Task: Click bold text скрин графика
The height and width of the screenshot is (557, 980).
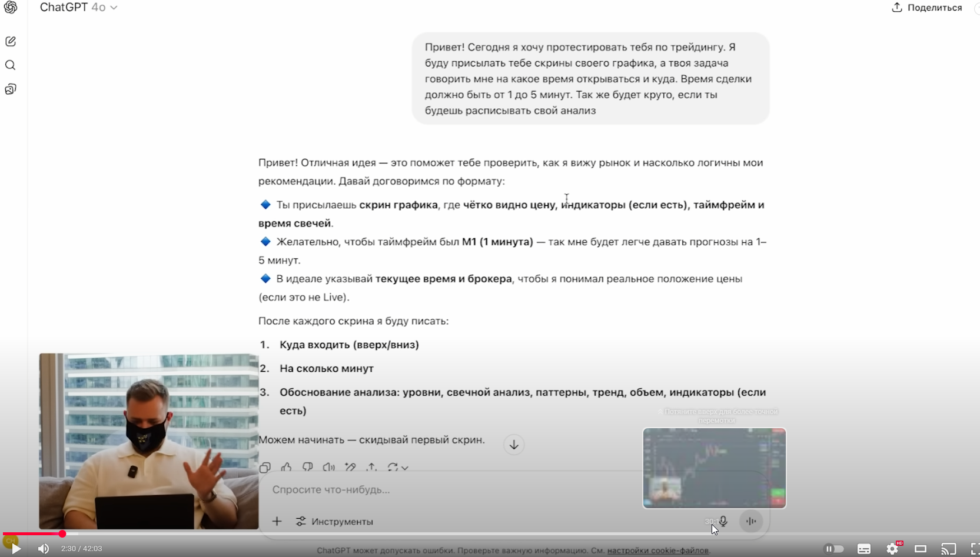Action: (x=398, y=205)
